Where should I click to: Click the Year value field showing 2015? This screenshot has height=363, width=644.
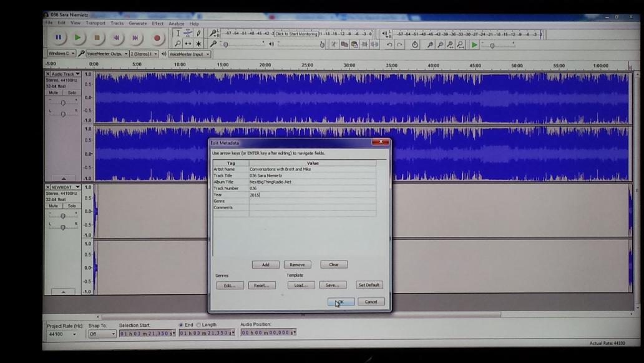(312, 195)
